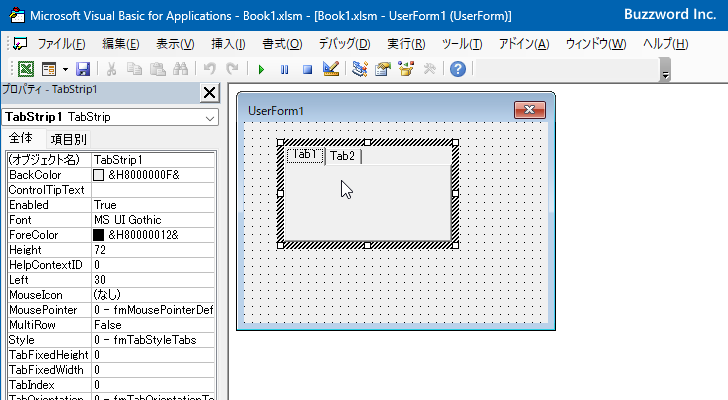Screen dimensions: 728x400
Task: Switch to the 項目別 properties tab
Action: (x=69, y=139)
